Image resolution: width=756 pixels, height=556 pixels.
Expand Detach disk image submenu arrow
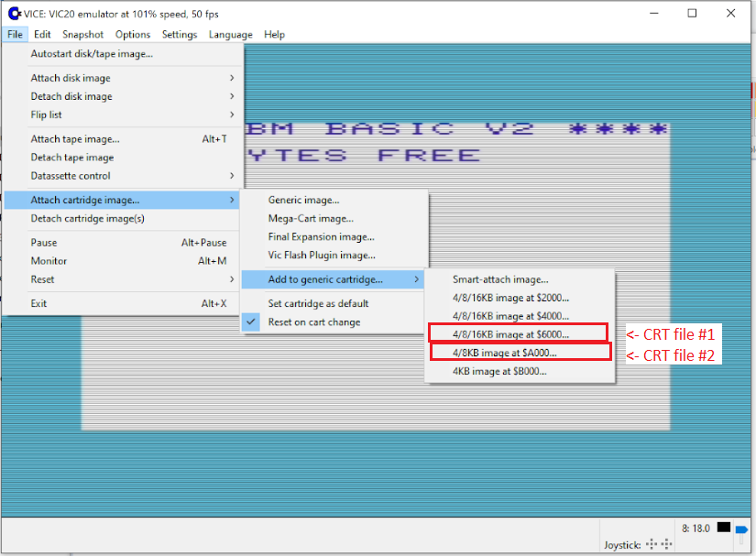[232, 96]
